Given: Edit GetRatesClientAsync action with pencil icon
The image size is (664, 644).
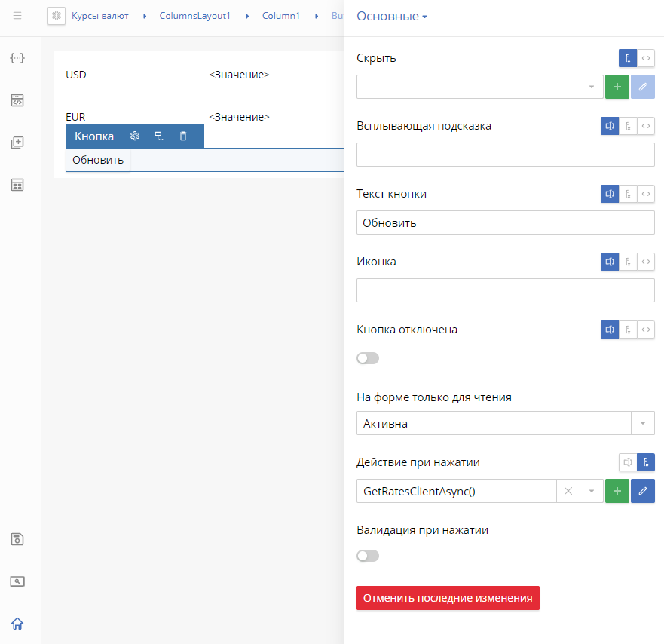Looking at the screenshot, I should [642, 491].
